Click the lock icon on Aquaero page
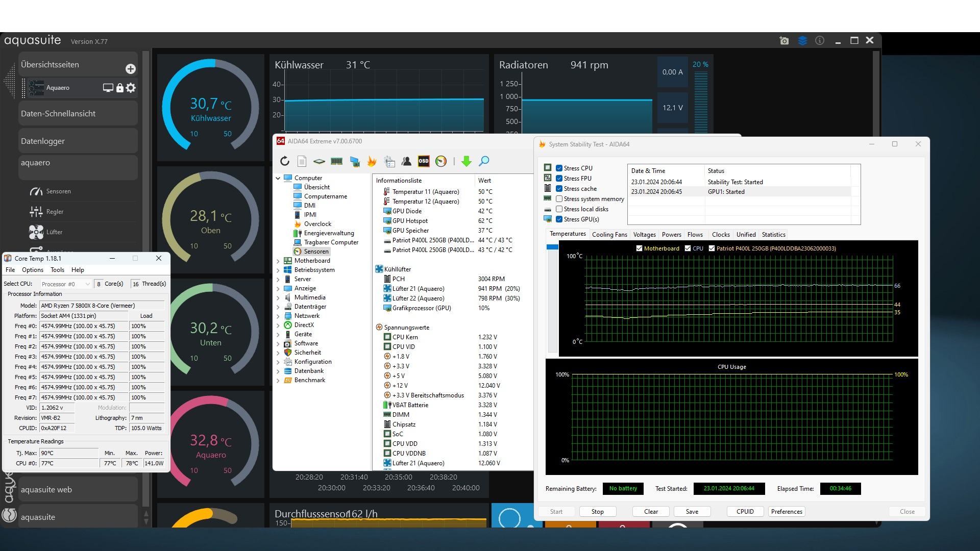This screenshot has height=551, width=980. coord(119,88)
